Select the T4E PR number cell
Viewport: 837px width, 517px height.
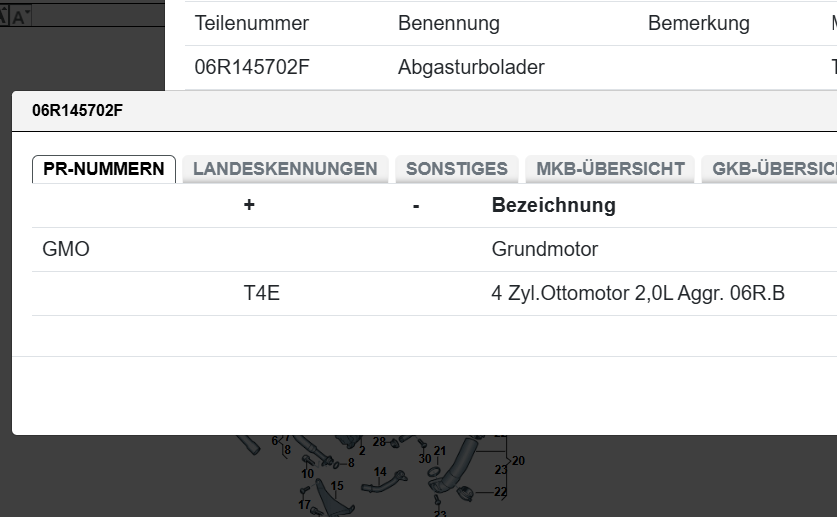coord(262,294)
